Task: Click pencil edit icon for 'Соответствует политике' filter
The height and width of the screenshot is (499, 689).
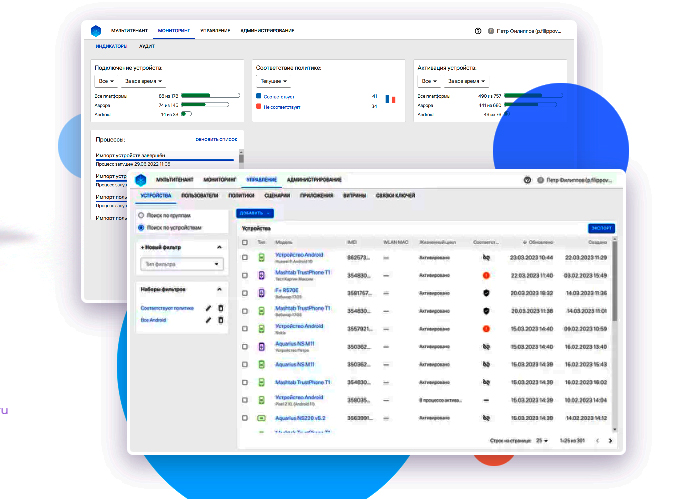Action: [x=208, y=308]
